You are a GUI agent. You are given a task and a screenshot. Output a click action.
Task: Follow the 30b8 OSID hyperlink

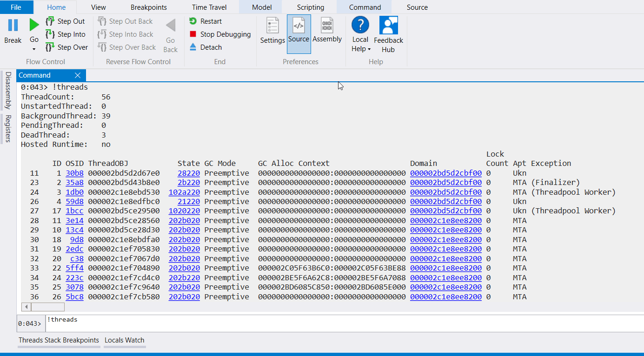tap(74, 172)
